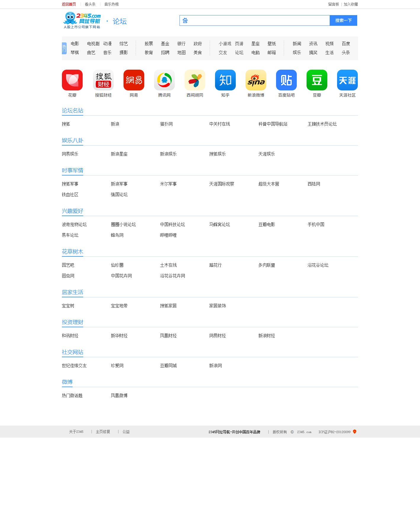This screenshot has width=420, height=509.
Task: Click the red shield icon in footer
Action: (355, 432)
